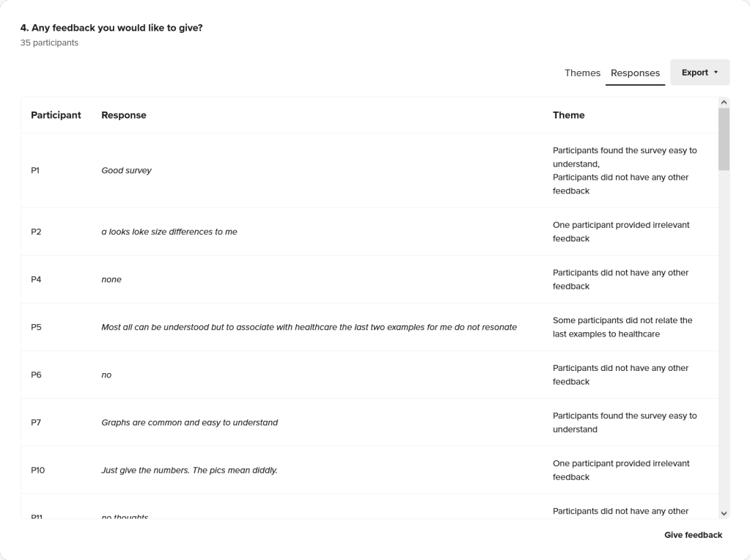Click P10's "Just give the numbers" response
Image resolution: width=750 pixels, height=560 pixels.
189,470
